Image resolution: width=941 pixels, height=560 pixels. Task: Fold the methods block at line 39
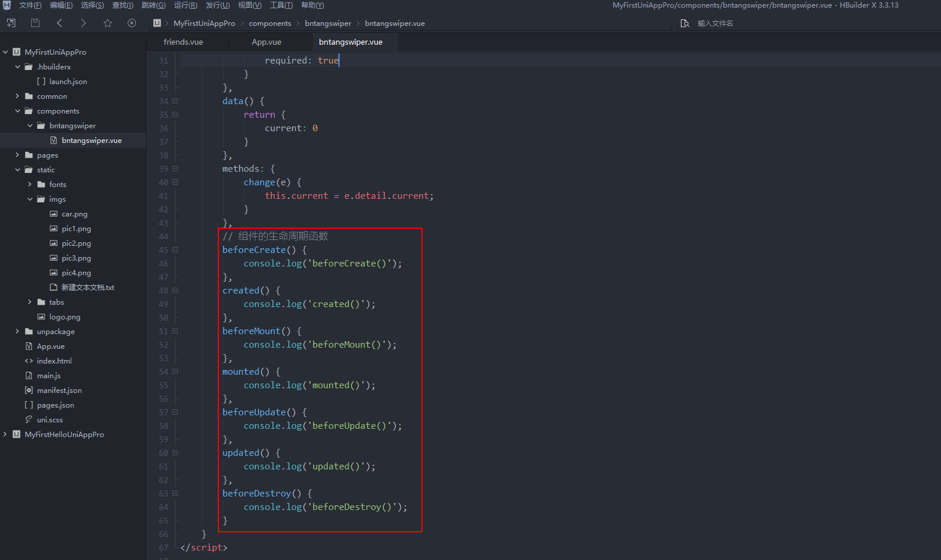click(175, 169)
